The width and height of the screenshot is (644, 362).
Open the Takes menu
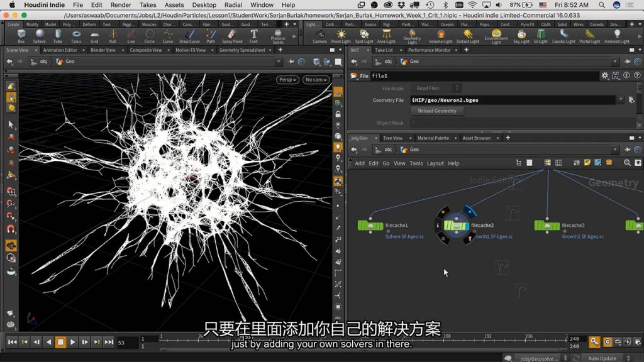(x=148, y=5)
